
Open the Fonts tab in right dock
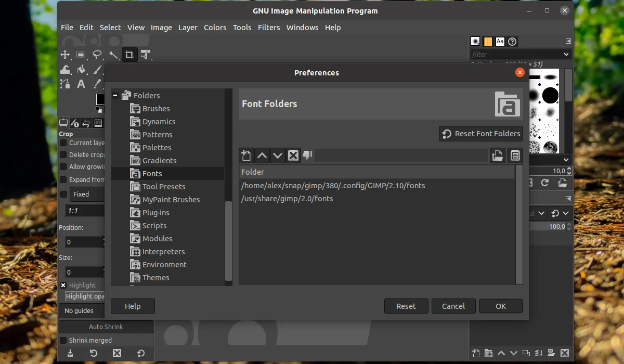(x=500, y=41)
